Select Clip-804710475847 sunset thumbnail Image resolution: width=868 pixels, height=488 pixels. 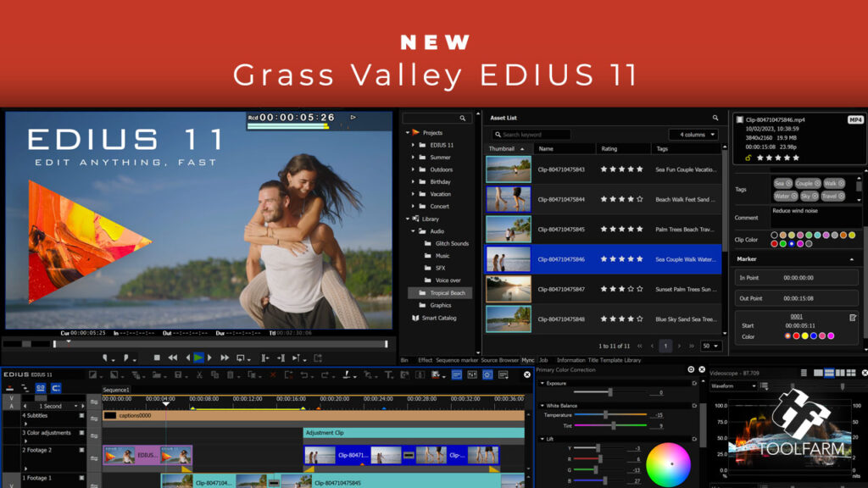click(x=509, y=290)
